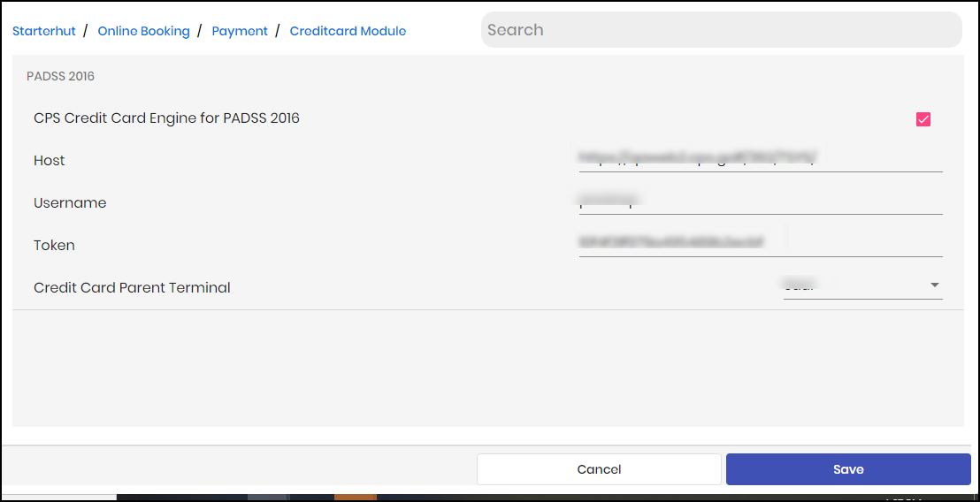Screen dimensions: 980x502
Task: Click into the Host input field
Action: coord(761,158)
